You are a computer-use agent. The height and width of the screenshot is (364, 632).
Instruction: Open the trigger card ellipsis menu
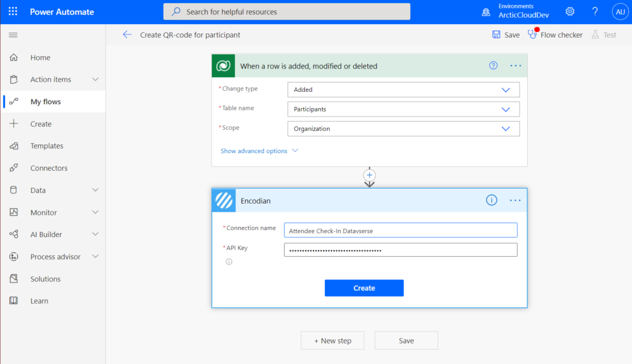pyautogui.click(x=515, y=66)
